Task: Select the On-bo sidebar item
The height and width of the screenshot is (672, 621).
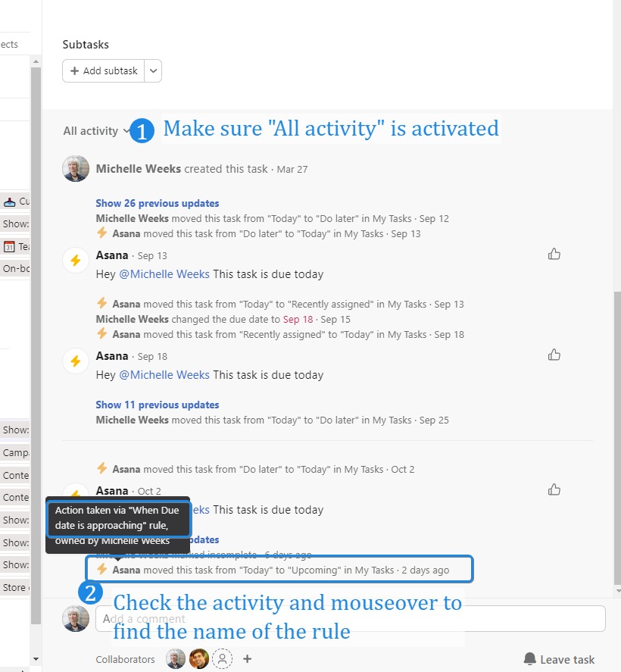Action: pos(16,269)
